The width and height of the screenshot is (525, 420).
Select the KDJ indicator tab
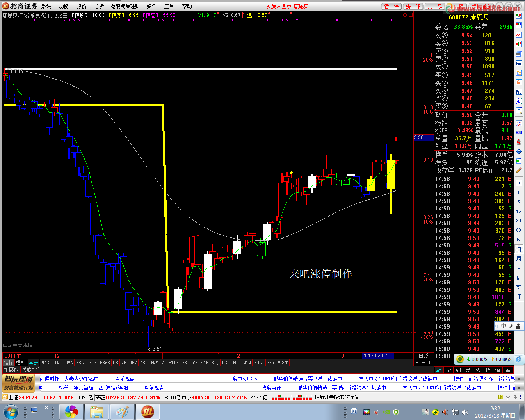click(x=215, y=363)
